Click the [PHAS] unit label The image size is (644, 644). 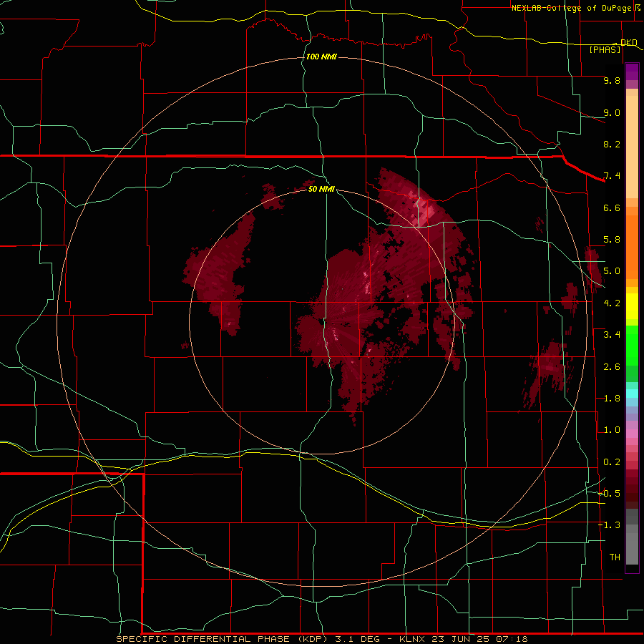[605, 49]
